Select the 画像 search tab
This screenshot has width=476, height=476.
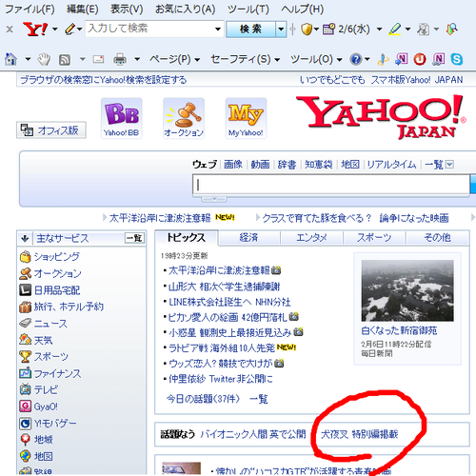click(233, 165)
